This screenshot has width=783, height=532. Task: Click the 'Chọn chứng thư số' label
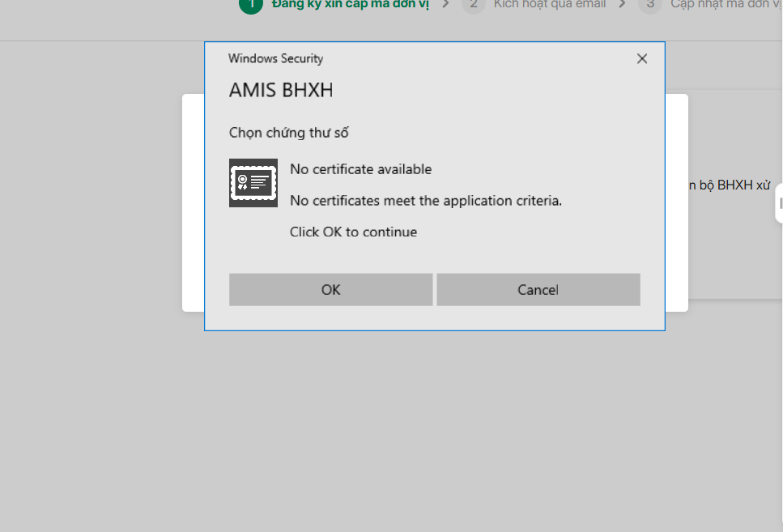[288, 133]
